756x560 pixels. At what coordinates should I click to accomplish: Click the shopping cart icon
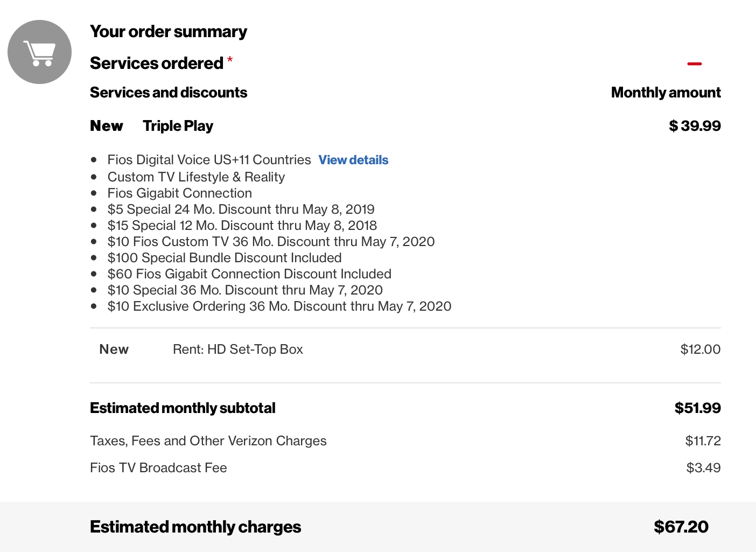pos(39,52)
